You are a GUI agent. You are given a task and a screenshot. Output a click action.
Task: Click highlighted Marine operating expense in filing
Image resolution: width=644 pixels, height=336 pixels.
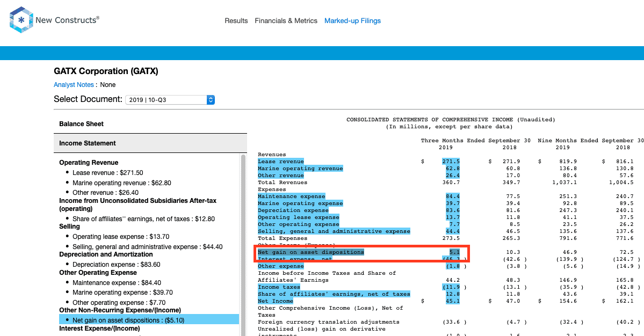300,203
